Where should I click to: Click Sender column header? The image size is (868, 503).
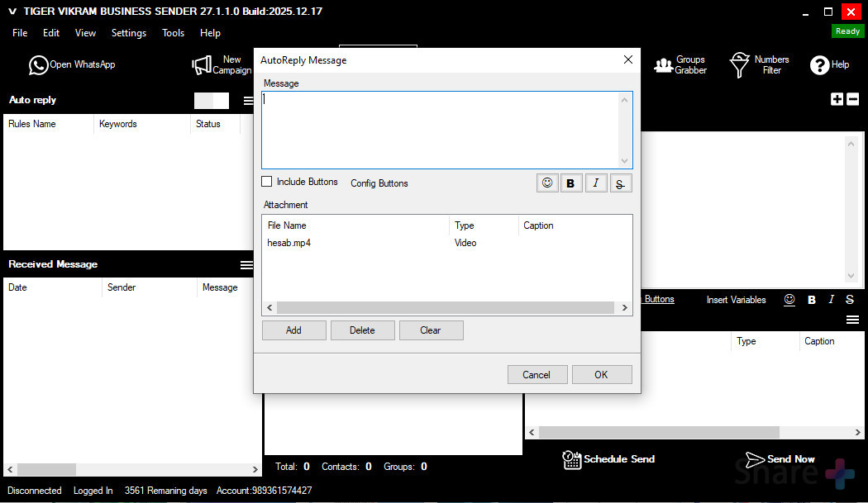[x=150, y=287]
